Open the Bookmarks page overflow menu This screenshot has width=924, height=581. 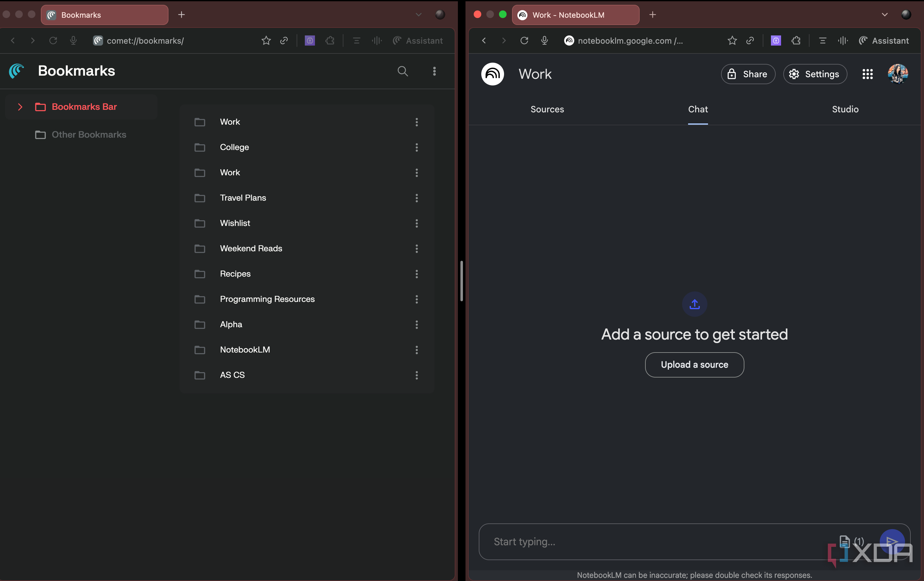point(434,71)
